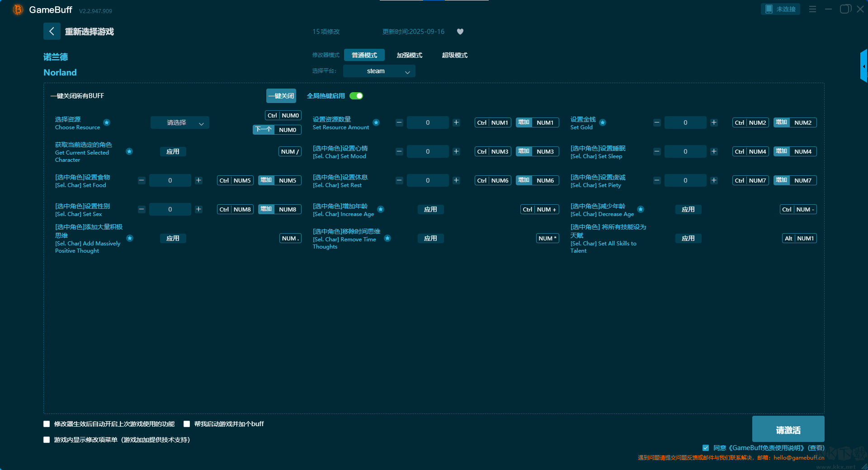
Task: Click star icon beside Set Gold
Action: [603, 122]
